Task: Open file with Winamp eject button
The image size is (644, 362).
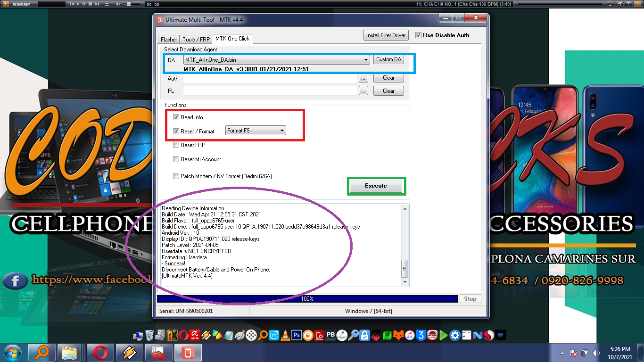Action: point(106,4)
